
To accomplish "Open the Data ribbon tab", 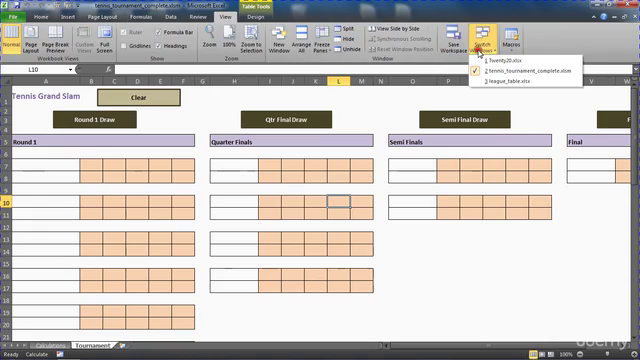I will pos(171,17).
